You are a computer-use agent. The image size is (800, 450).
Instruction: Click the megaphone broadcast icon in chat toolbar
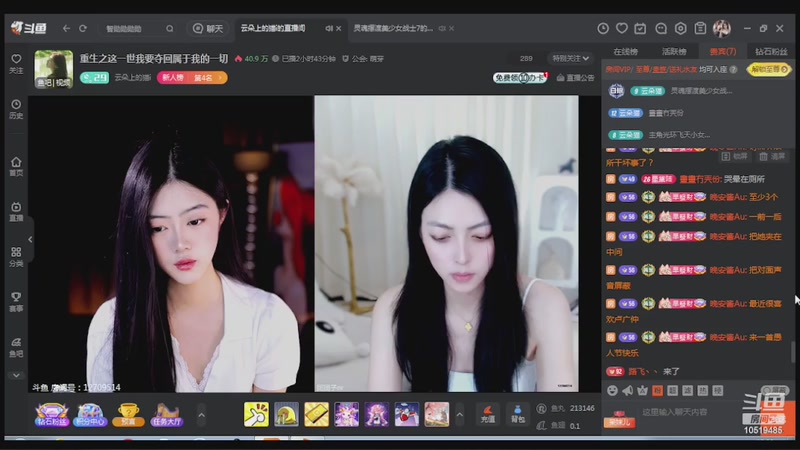click(627, 390)
